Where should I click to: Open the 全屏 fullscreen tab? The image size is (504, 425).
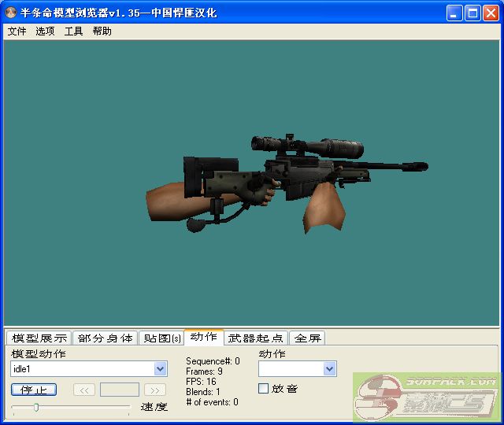point(308,338)
